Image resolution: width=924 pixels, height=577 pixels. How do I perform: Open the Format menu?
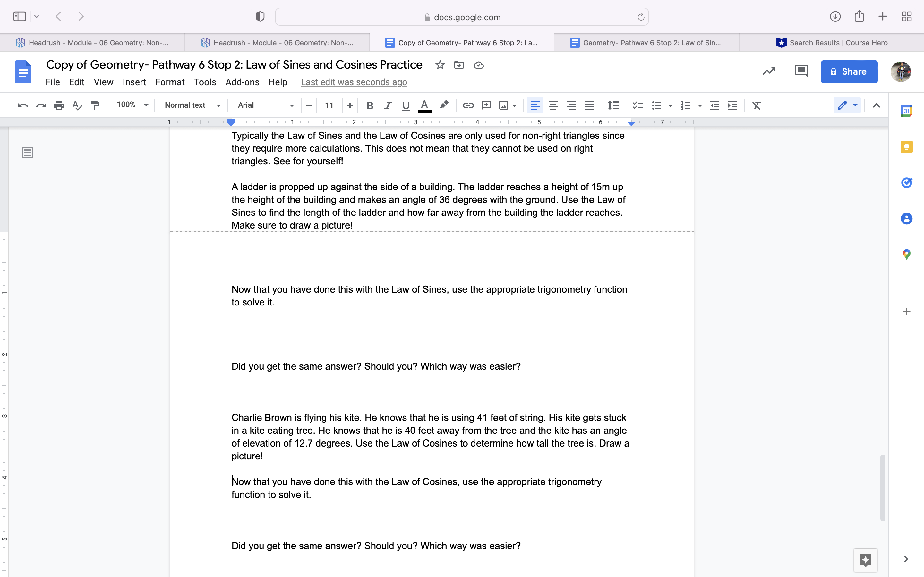169,82
